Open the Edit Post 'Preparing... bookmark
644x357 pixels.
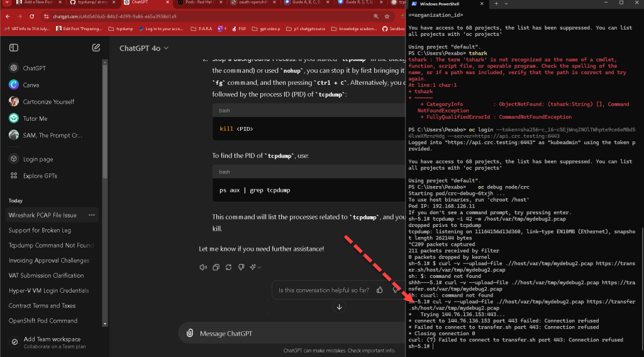pyautogui.click(x=79, y=29)
